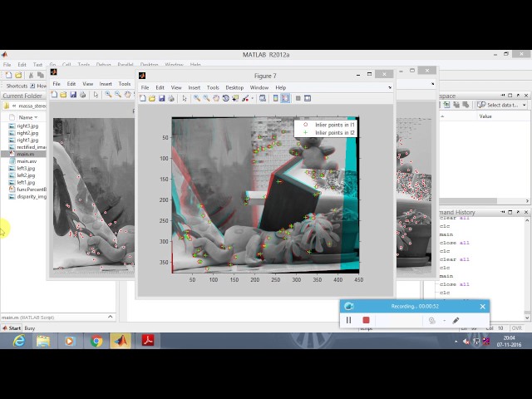The image size is (532, 399).
Task: Click Value column header in Workspace
Action: [x=485, y=116]
